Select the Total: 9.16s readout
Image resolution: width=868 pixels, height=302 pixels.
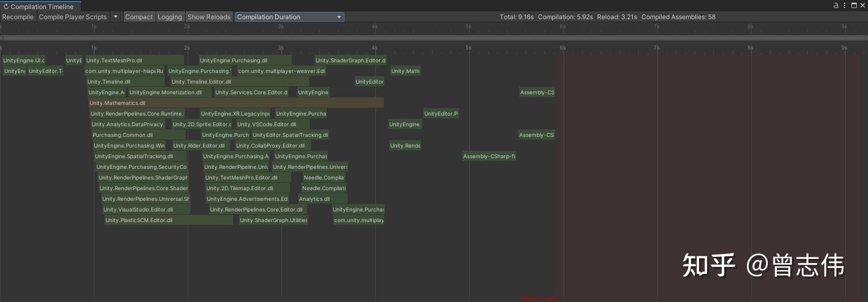[x=517, y=17]
